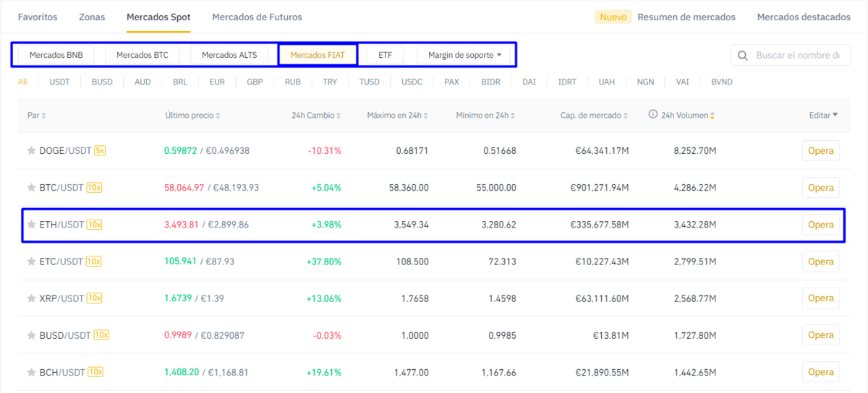The width and height of the screenshot is (868, 393).
Task: Star the BTC/USDT pair as favorite
Action: pyautogui.click(x=31, y=188)
